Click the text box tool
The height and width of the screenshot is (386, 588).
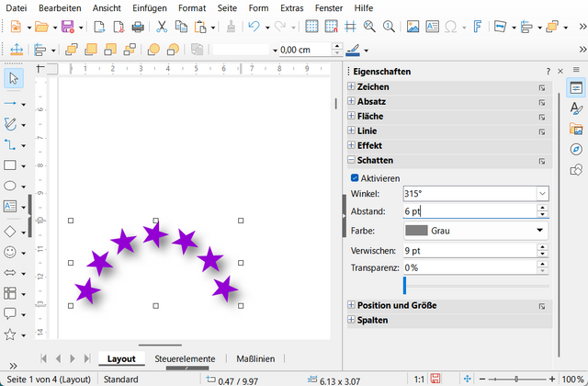click(x=11, y=207)
